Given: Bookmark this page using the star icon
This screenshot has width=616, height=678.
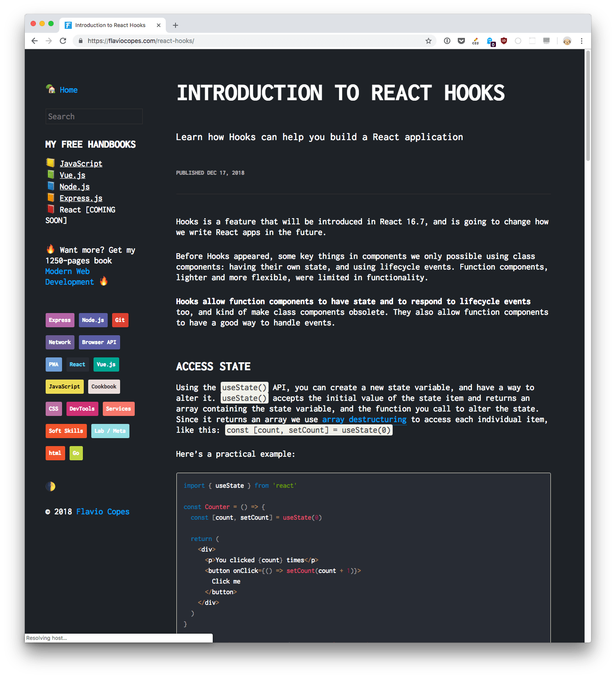Looking at the screenshot, I should pos(428,40).
